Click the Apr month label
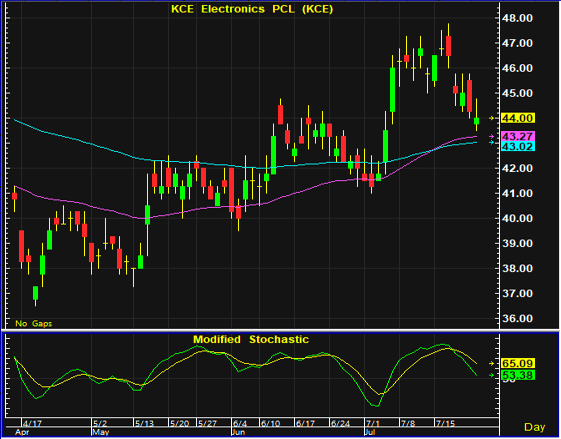Viewport: 561px width, 439px height. 21,432
